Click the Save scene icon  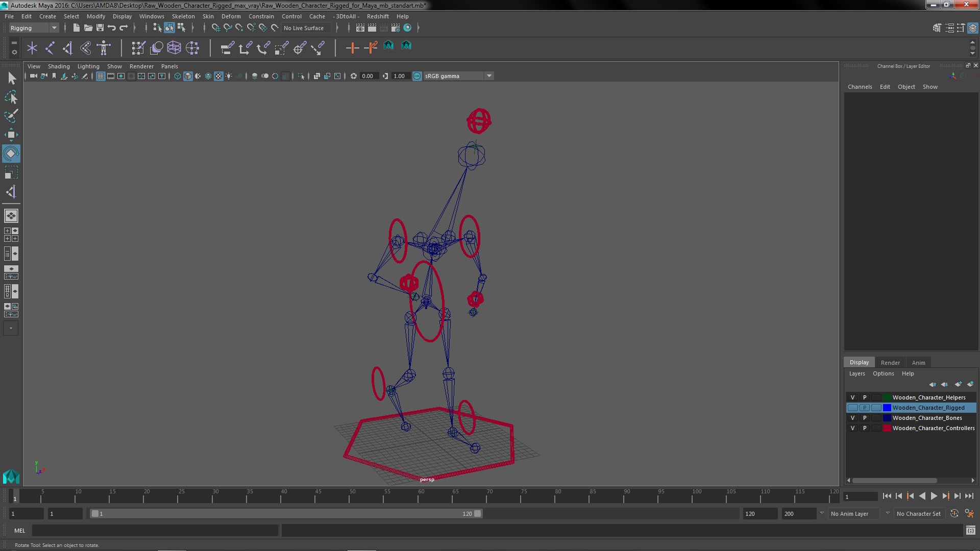(100, 28)
